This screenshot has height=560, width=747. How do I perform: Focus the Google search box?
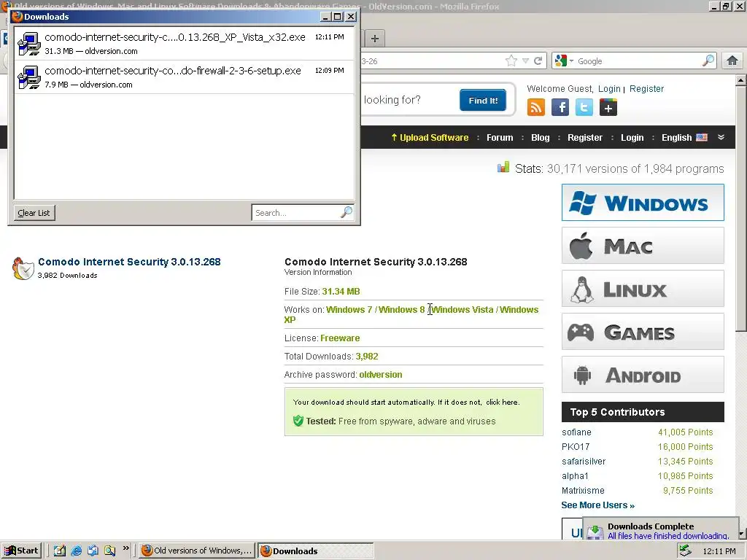(x=638, y=61)
